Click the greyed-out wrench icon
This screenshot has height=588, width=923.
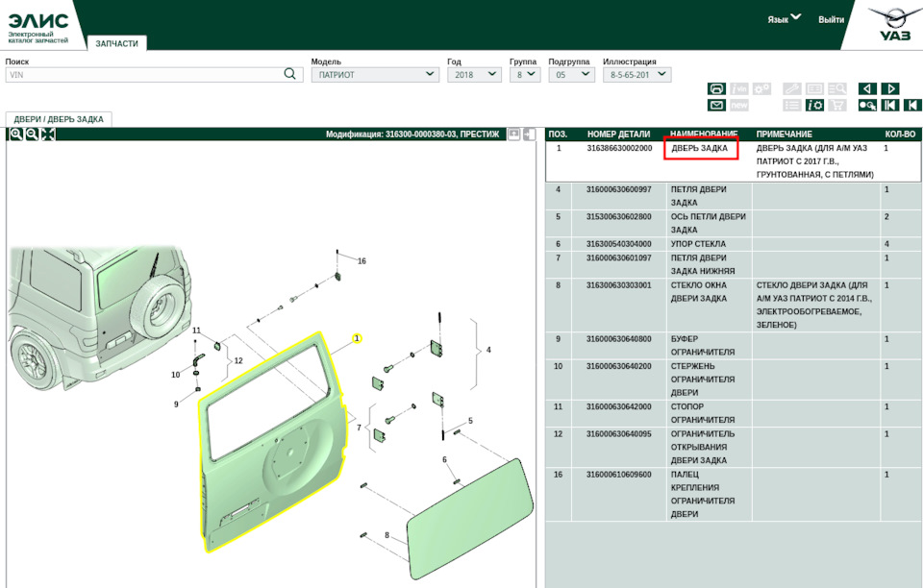pyautogui.click(x=791, y=88)
